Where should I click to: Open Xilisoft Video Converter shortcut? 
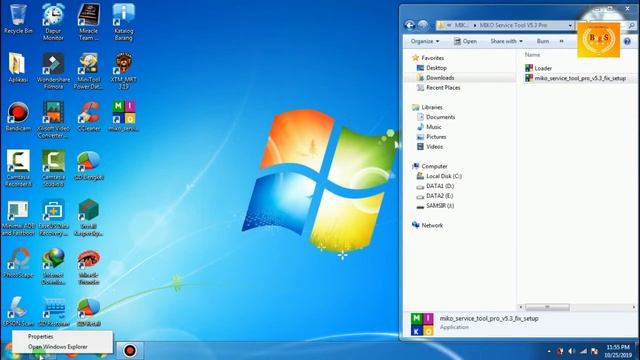53,120
